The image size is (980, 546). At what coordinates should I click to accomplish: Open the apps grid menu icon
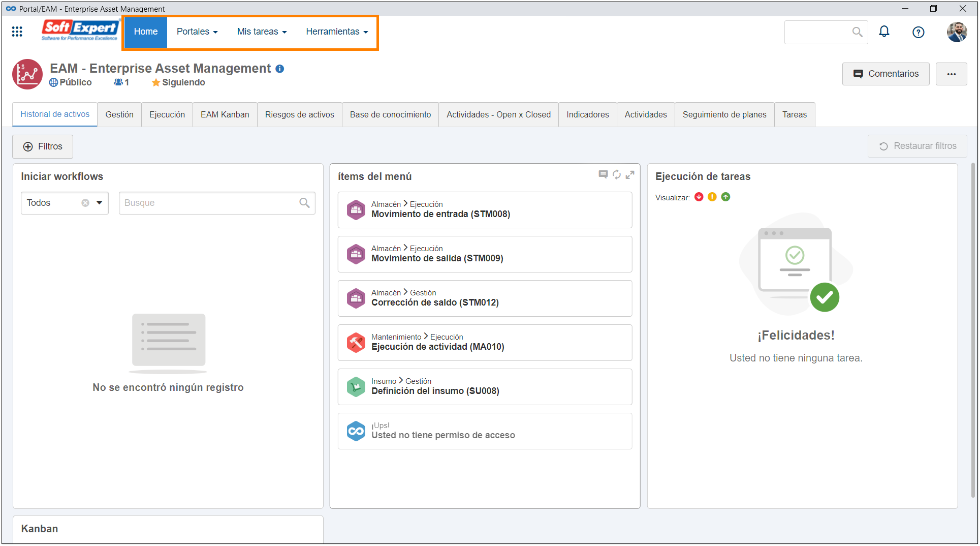point(17,32)
